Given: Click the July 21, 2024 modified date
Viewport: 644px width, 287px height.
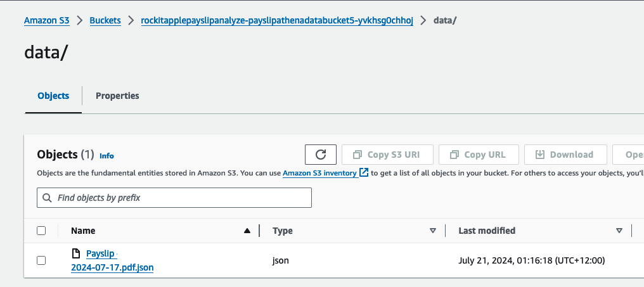Looking at the screenshot, I should [531, 260].
